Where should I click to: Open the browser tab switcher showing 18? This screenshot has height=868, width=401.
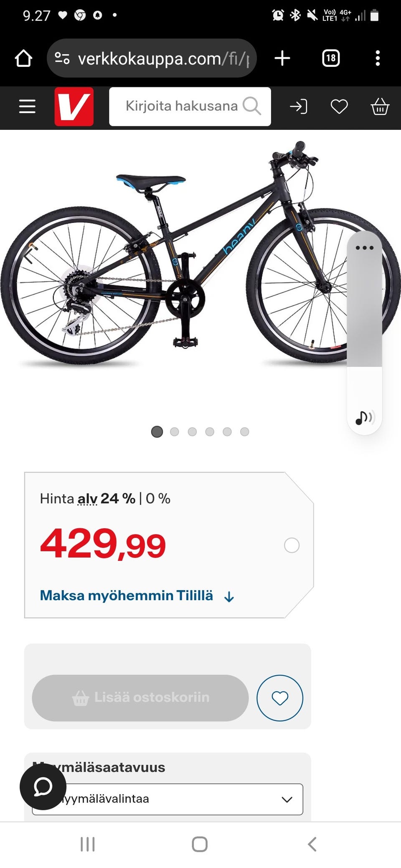[x=330, y=58]
